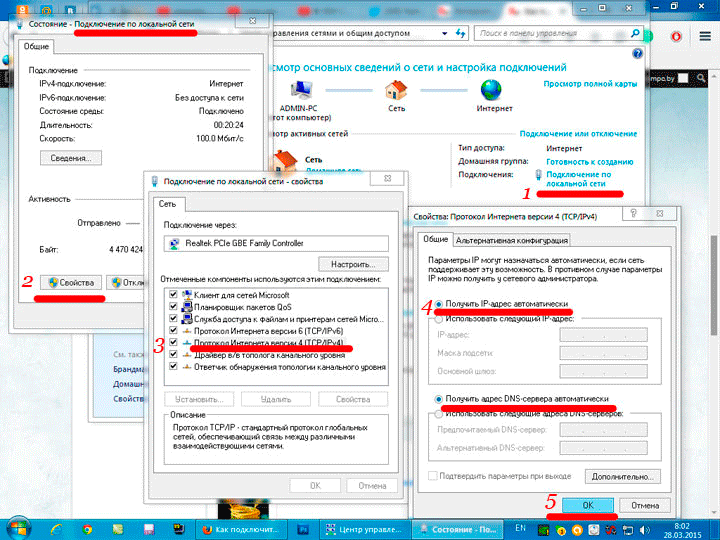The height and width of the screenshot is (540, 720).
Task: Toggle 'Протокол Интернета версии 6 (TCP/IPv6)' checkbox
Action: tap(173, 330)
